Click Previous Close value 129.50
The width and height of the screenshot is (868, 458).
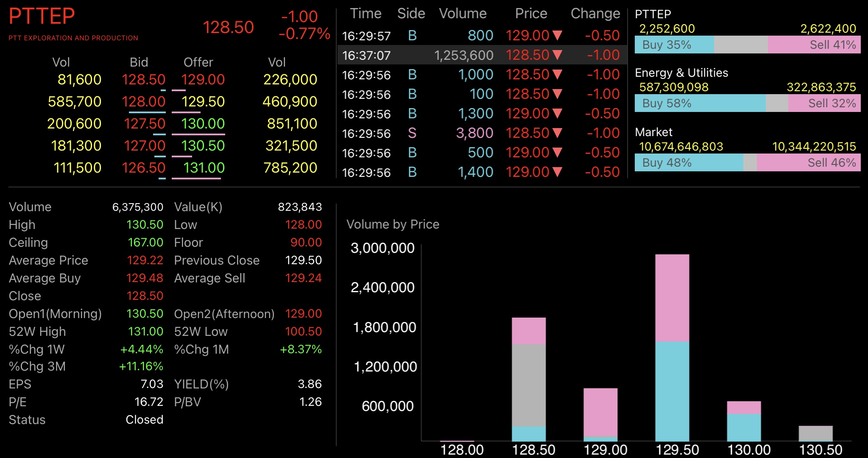(x=303, y=260)
